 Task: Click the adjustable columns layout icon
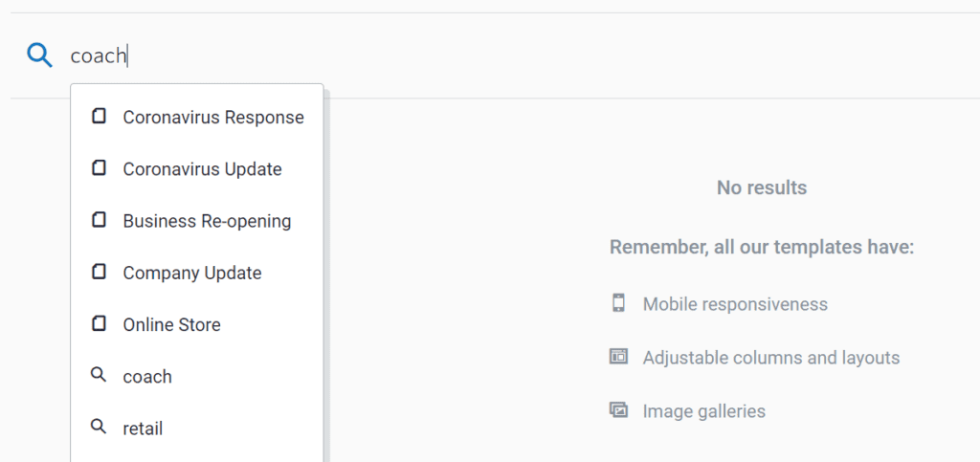coord(618,357)
